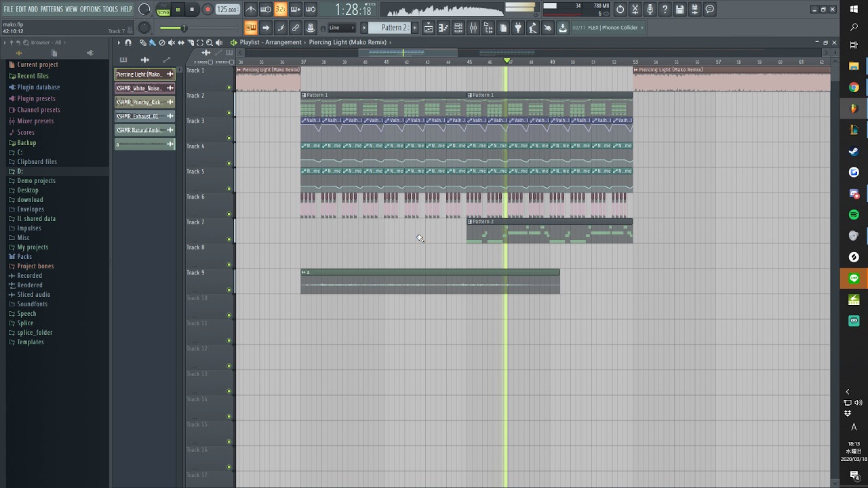The height and width of the screenshot is (488, 868).
Task: Click the 125.000 tempo field
Action: click(x=227, y=9)
